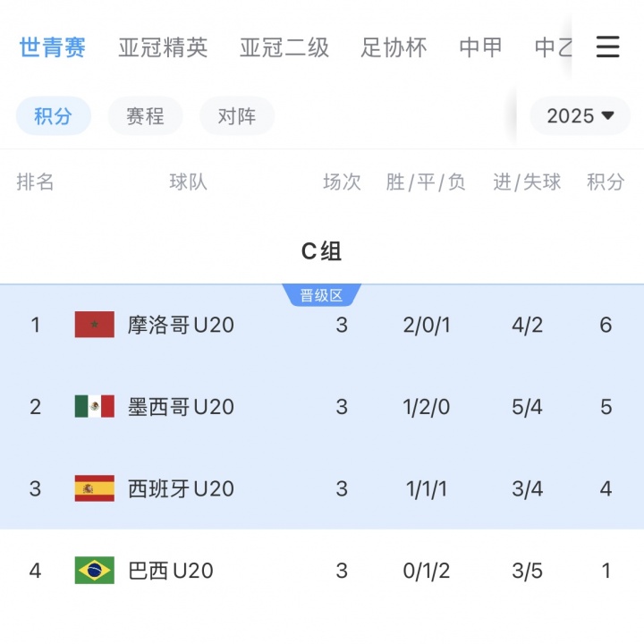Switch to the 亚冠精英 tab
The image size is (644, 644).
click(x=163, y=47)
